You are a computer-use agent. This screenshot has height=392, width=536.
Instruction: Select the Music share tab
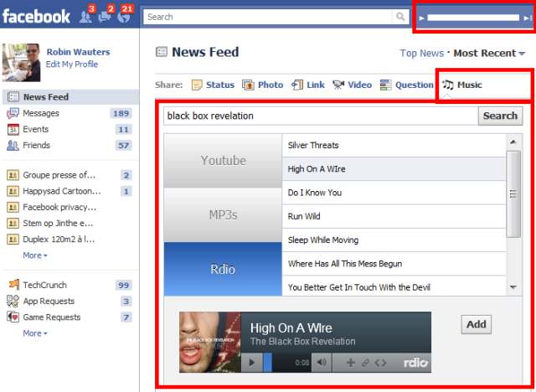461,85
